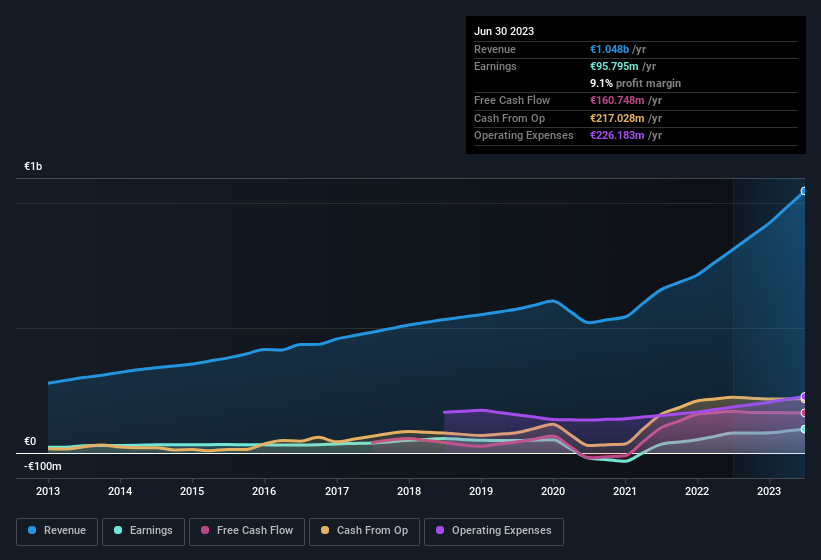This screenshot has width=821, height=560.
Task: Click the 2015 x-axis label
Action: tap(192, 491)
